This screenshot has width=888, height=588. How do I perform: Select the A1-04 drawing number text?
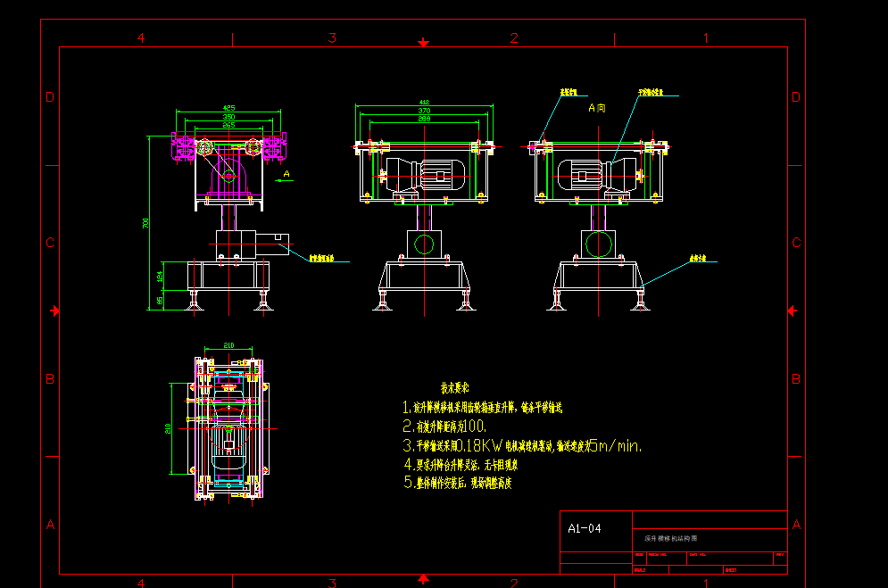coord(585,528)
